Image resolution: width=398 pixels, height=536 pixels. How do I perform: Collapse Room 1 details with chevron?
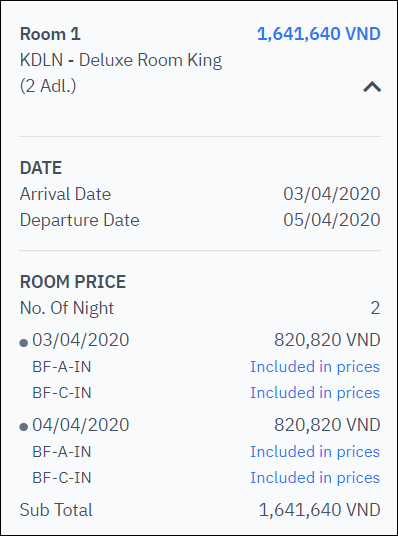(372, 87)
